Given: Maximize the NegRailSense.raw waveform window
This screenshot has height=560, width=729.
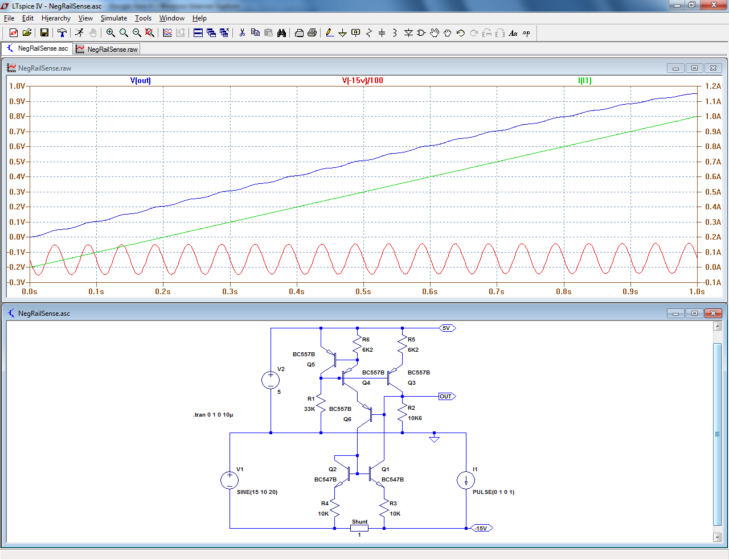Looking at the screenshot, I should point(694,68).
